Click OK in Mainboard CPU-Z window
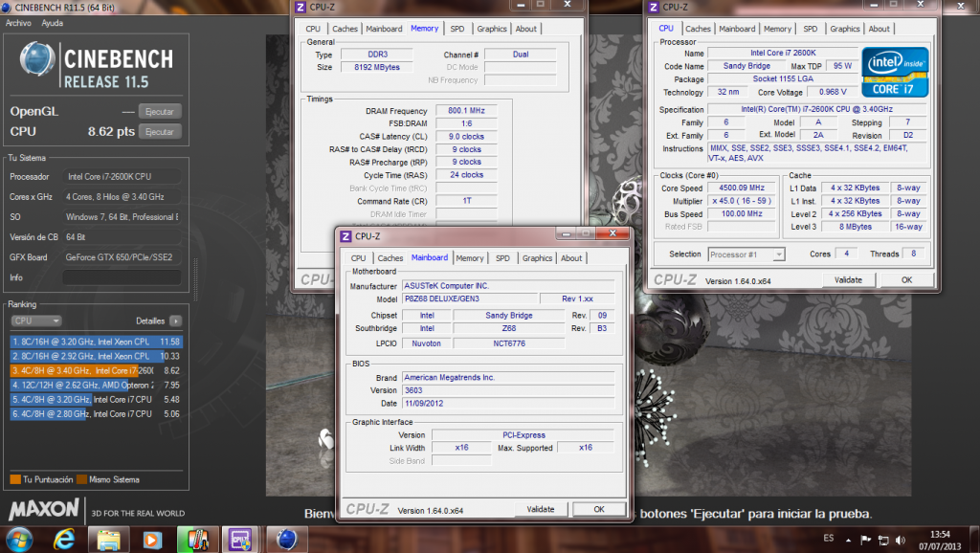 click(599, 509)
